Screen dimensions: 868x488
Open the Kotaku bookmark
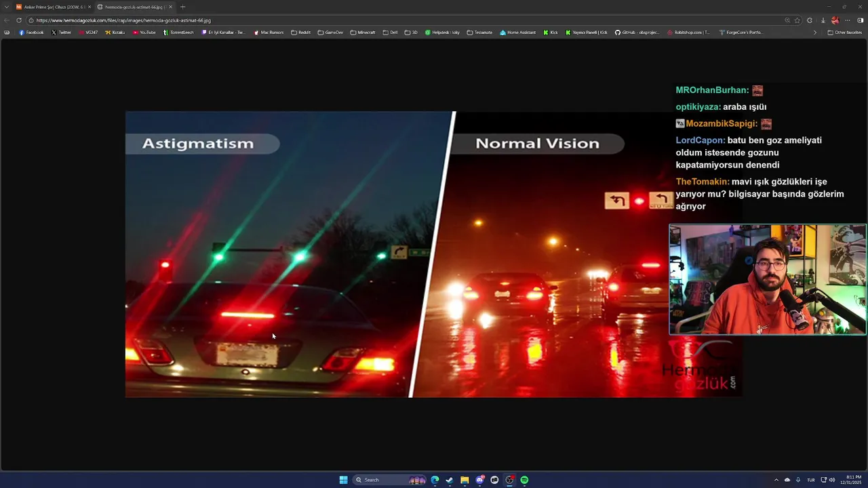pos(115,33)
